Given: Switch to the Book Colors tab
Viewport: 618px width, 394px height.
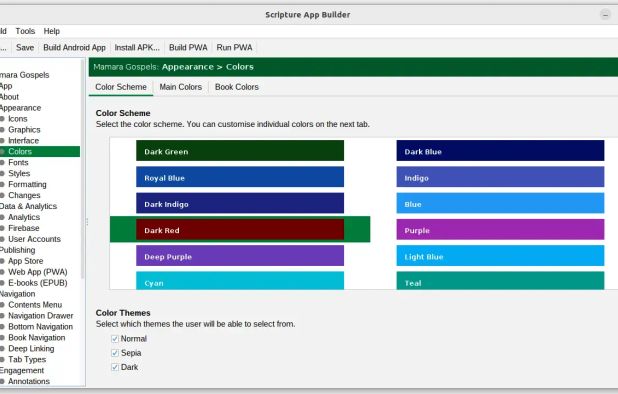Looking at the screenshot, I should coord(237,87).
